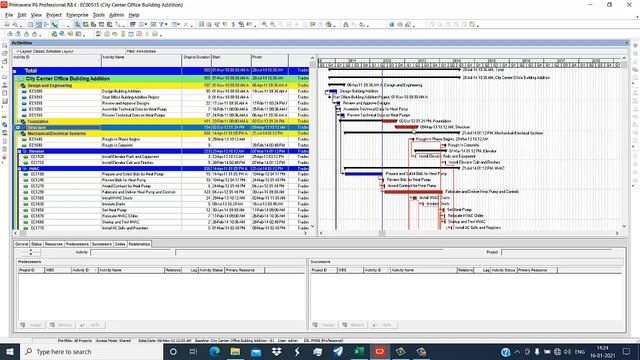Open Mail app from taskbar
The image size is (640, 360).
(x=256, y=351)
